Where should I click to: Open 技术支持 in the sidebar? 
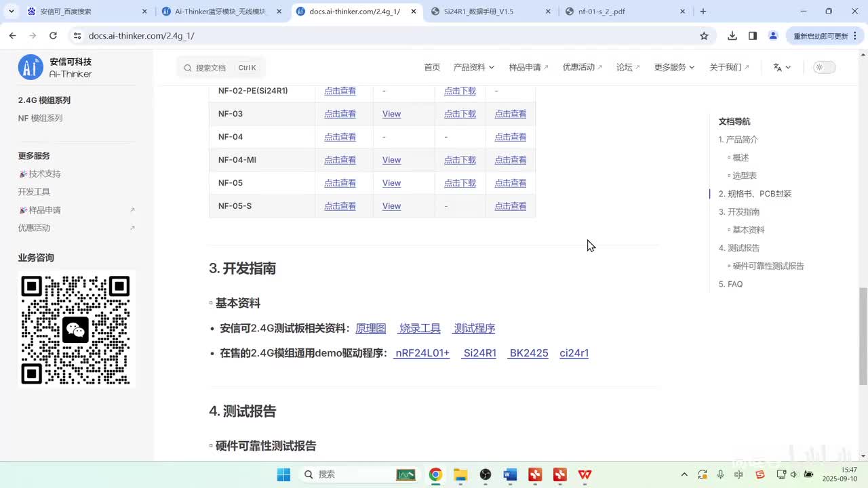pos(40,174)
